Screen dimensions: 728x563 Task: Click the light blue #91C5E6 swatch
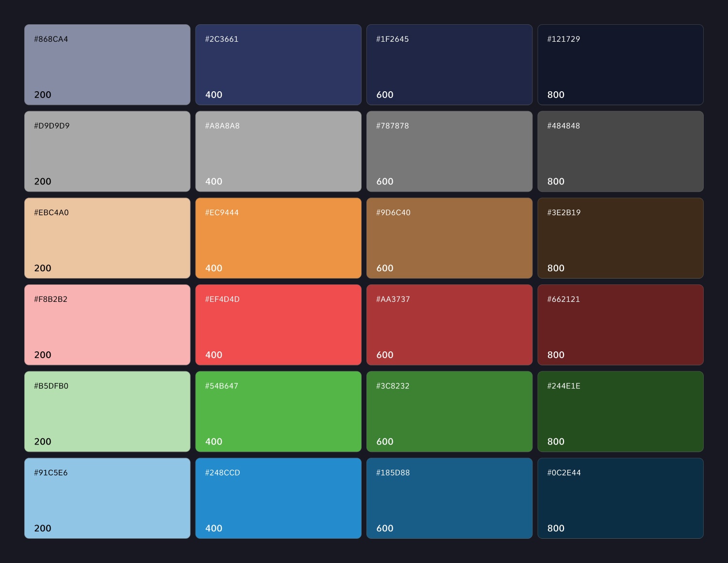click(107, 498)
